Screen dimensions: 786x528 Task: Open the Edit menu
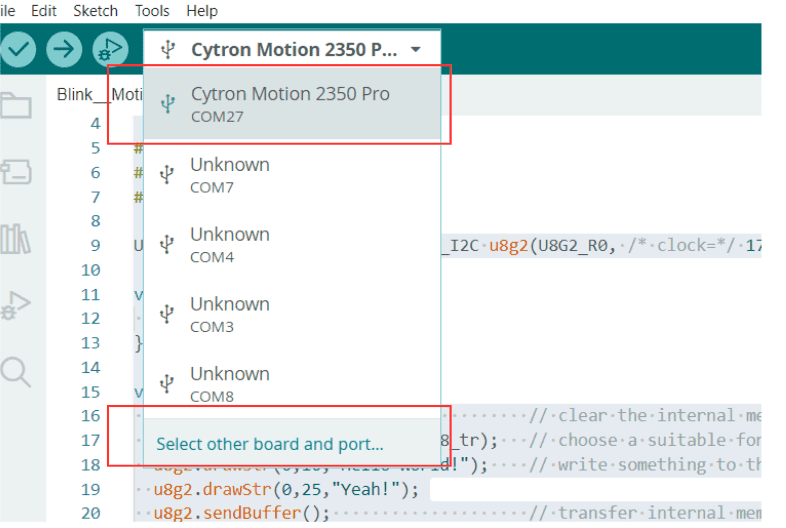point(43,11)
